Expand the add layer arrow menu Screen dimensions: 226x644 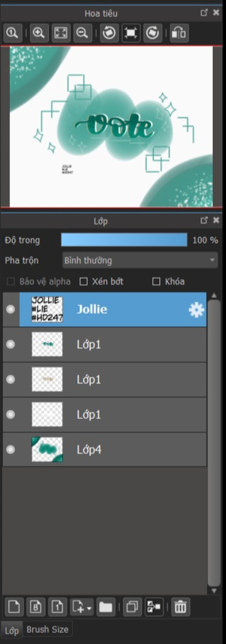pos(89,608)
